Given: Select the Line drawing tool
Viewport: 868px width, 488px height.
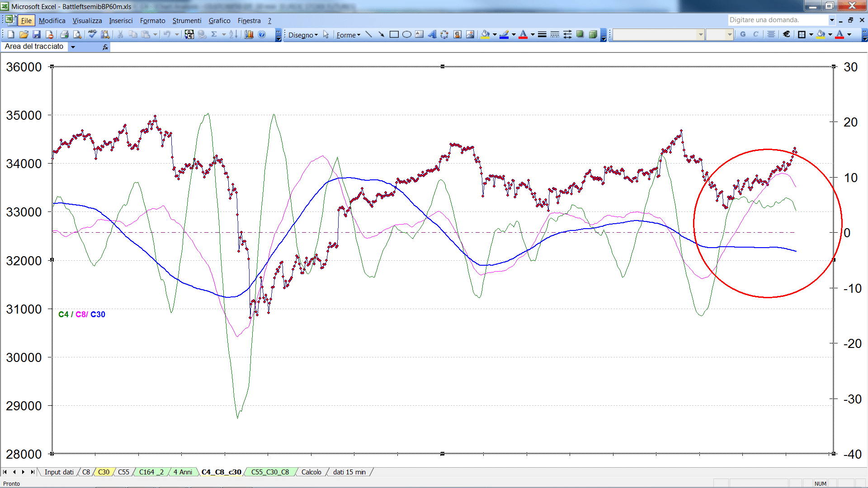Looking at the screenshot, I should click(369, 34).
